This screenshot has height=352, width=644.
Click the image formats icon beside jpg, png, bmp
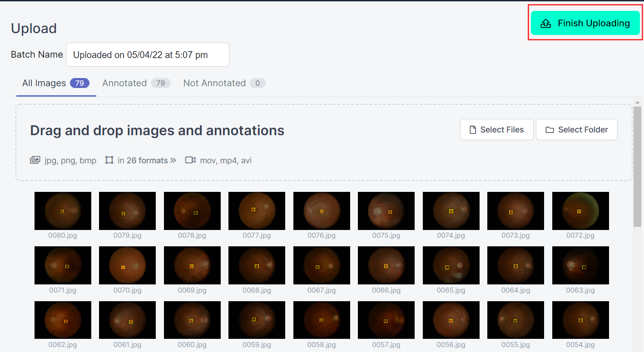click(35, 160)
